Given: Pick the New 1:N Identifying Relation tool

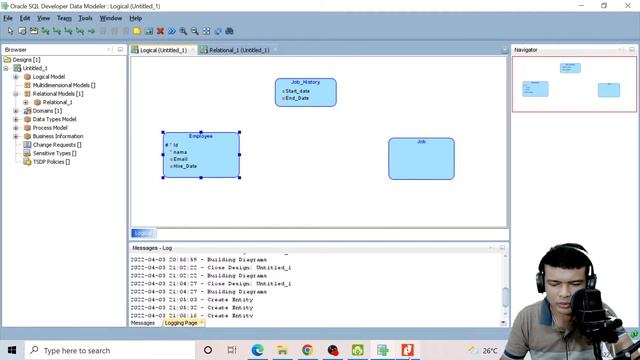Looking at the screenshot, I should coord(68,31).
